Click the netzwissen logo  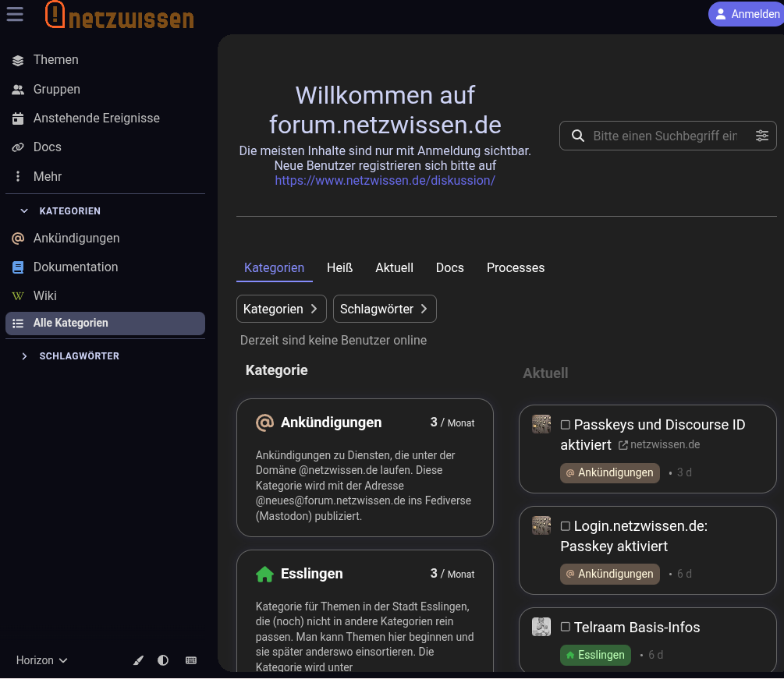point(119,15)
